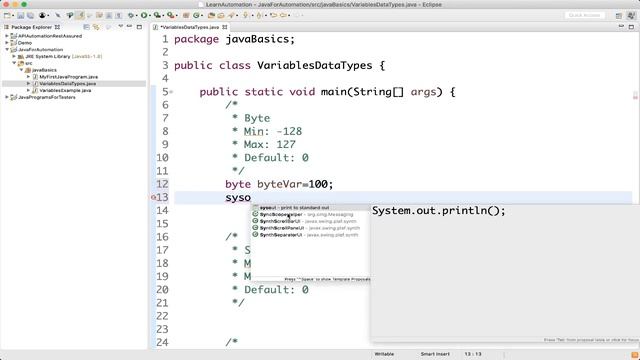Screen dimensions: 640x360
Task: Expand the JRE System Library node
Action: pyautogui.click(x=14, y=56)
